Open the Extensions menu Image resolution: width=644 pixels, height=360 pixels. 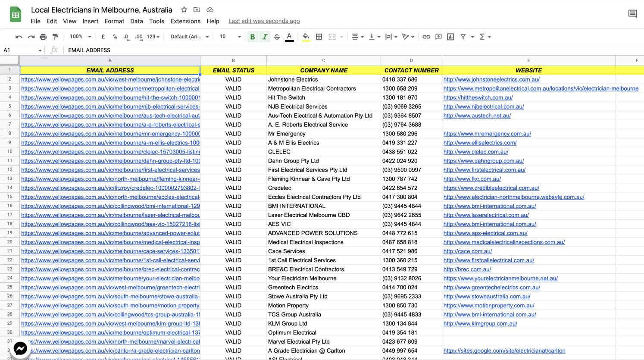[185, 21]
